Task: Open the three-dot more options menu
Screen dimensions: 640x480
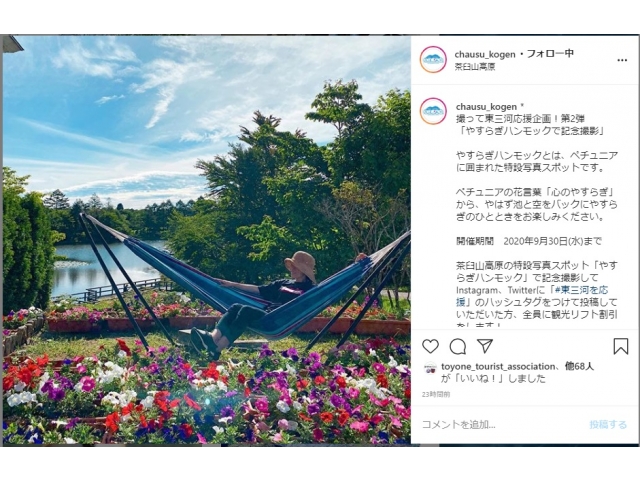Action: [x=622, y=60]
